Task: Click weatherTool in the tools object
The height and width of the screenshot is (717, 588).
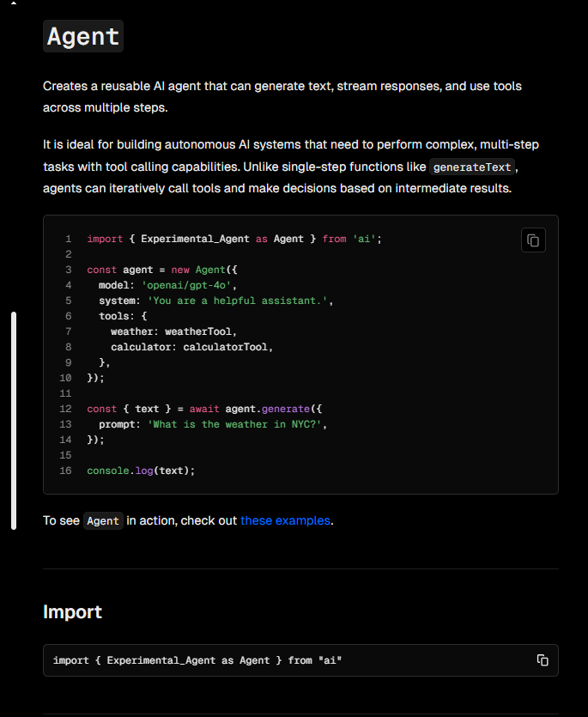Action: pos(200,331)
